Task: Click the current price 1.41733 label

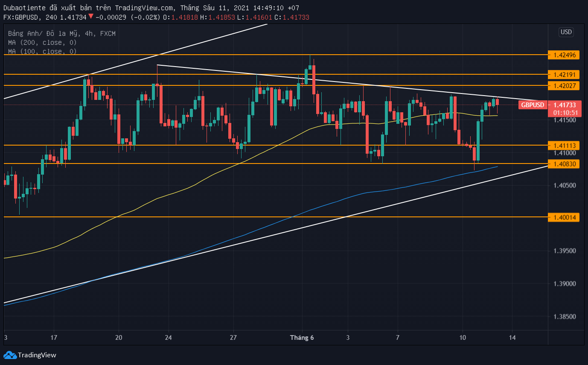Action: (x=565, y=105)
